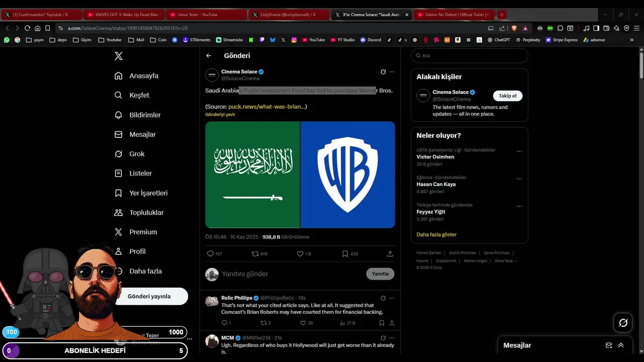Click the X logo at top of sidebar
The image size is (644, 362).
(119, 56)
